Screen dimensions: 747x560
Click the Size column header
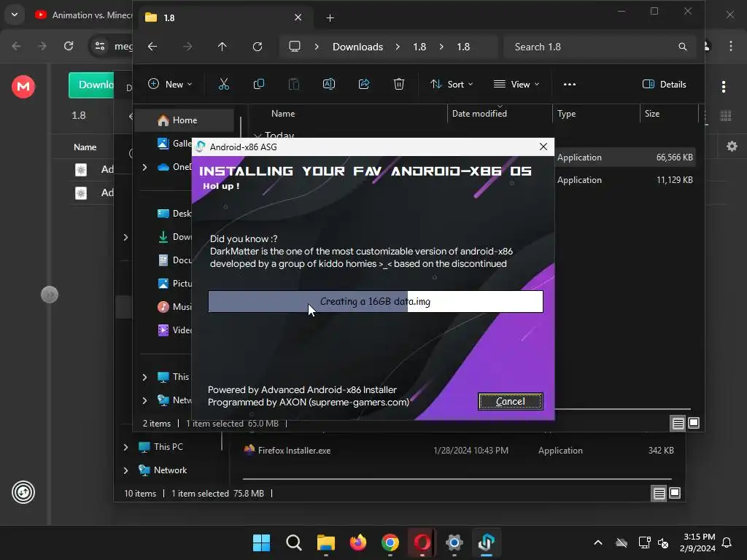coord(651,114)
